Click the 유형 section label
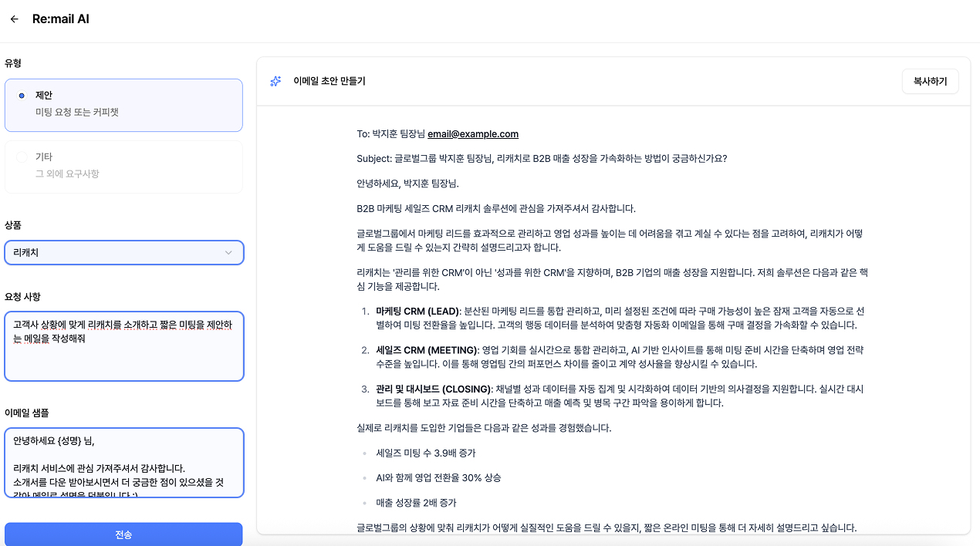This screenshot has height=546, width=980. [x=13, y=63]
